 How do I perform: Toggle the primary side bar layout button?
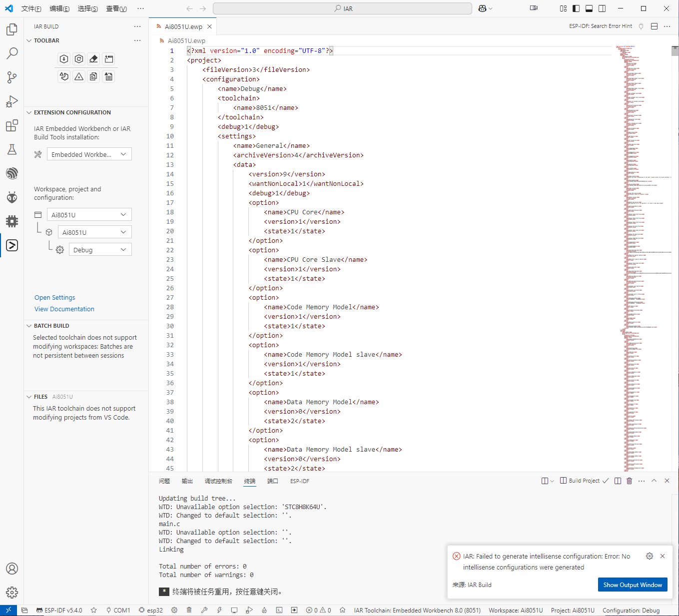(x=576, y=8)
